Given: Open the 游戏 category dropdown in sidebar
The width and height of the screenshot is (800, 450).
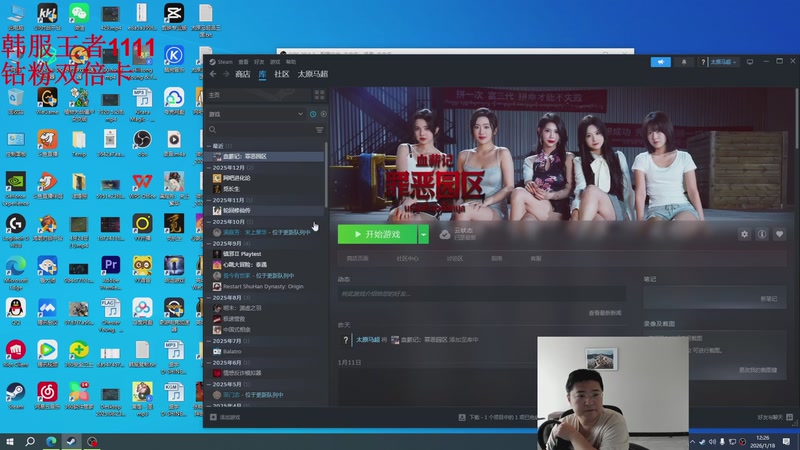Looking at the screenshot, I should click(256, 114).
